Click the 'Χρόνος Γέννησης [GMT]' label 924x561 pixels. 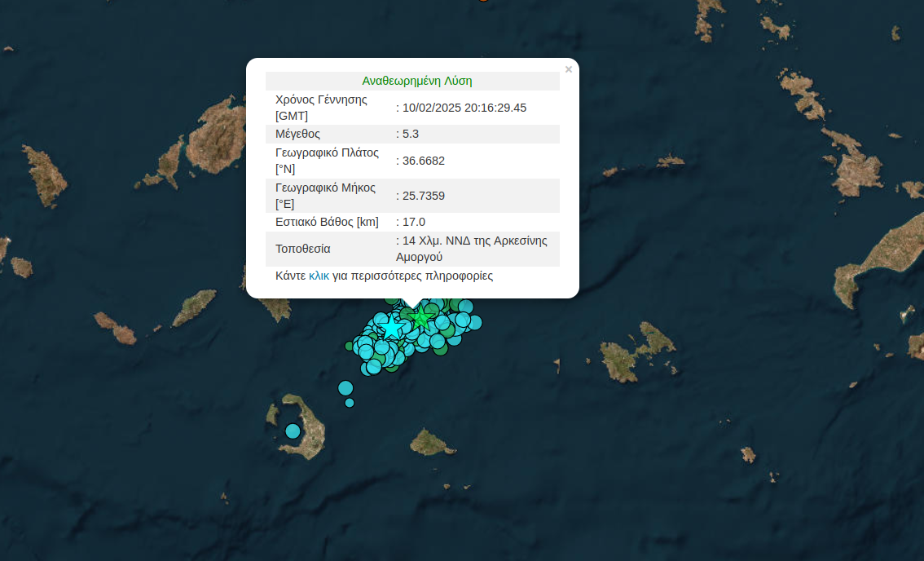(x=321, y=108)
